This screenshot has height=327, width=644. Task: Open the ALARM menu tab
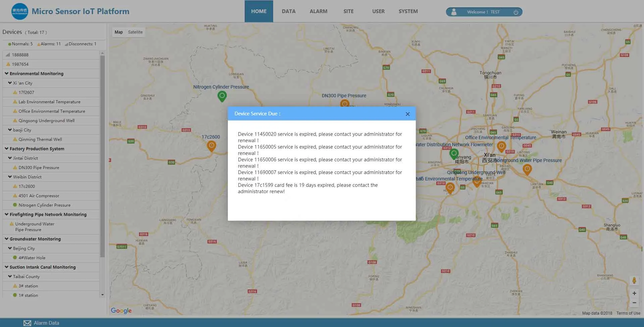pyautogui.click(x=318, y=11)
